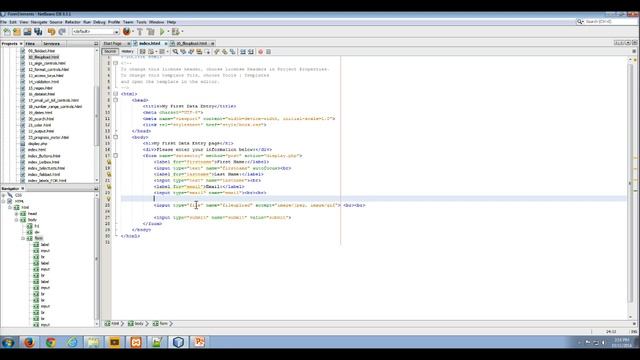Expand the CSS node in Navigator
Image resolution: width=640 pixels, height=360 pixels.
3,195
